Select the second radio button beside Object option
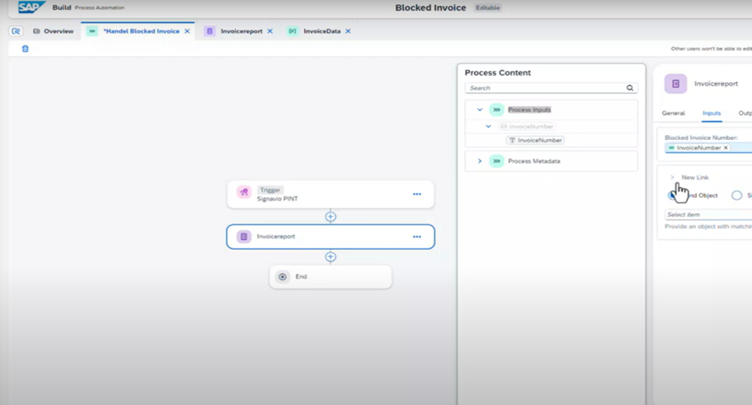 [x=737, y=195]
